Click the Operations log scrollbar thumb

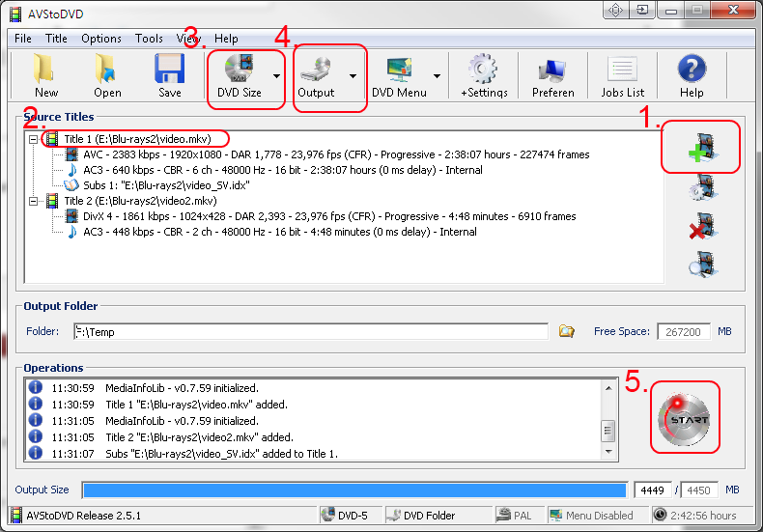[x=608, y=431]
